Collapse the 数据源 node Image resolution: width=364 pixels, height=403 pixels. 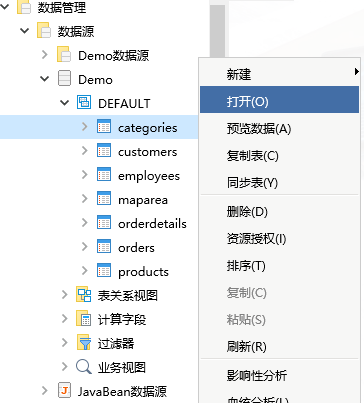(25, 31)
